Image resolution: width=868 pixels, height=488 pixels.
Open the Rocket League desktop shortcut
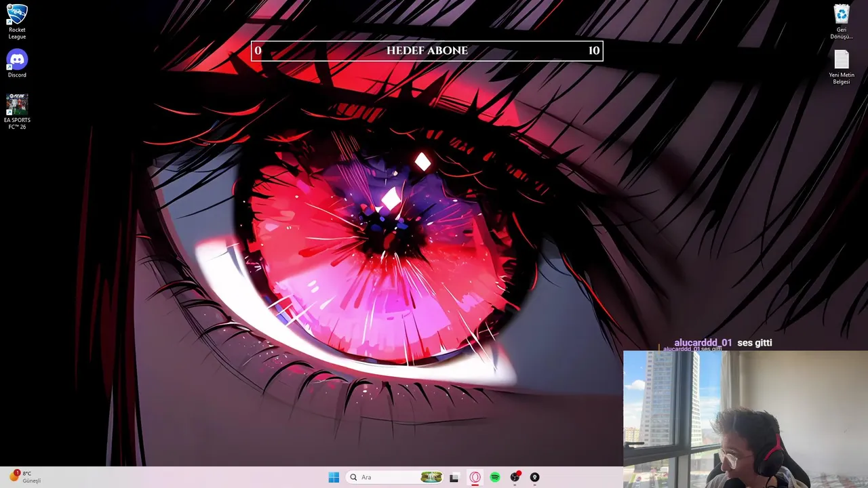click(17, 22)
